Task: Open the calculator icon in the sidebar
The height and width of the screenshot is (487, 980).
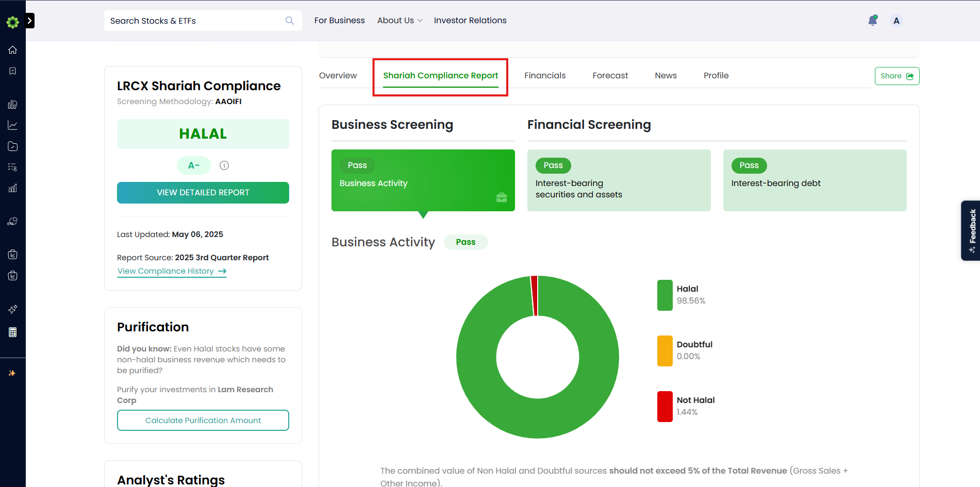Action: point(13,332)
